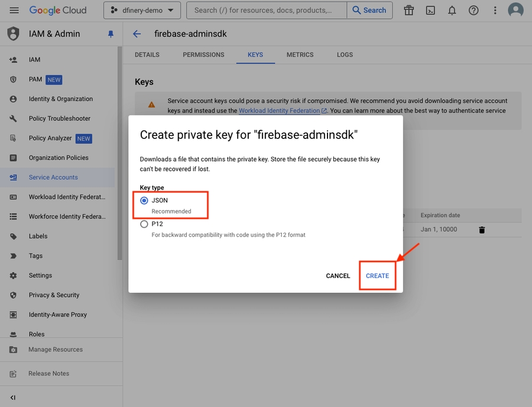Pin IAM & Admin using pin icon
Image resolution: width=532 pixels, height=407 pixels.
click(x=111, y=34)
